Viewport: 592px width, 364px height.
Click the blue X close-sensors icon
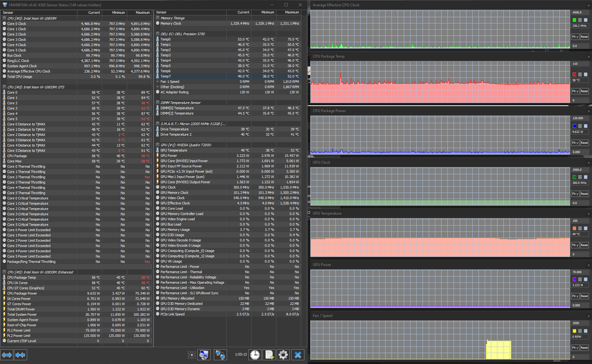[x=298, y=355]
